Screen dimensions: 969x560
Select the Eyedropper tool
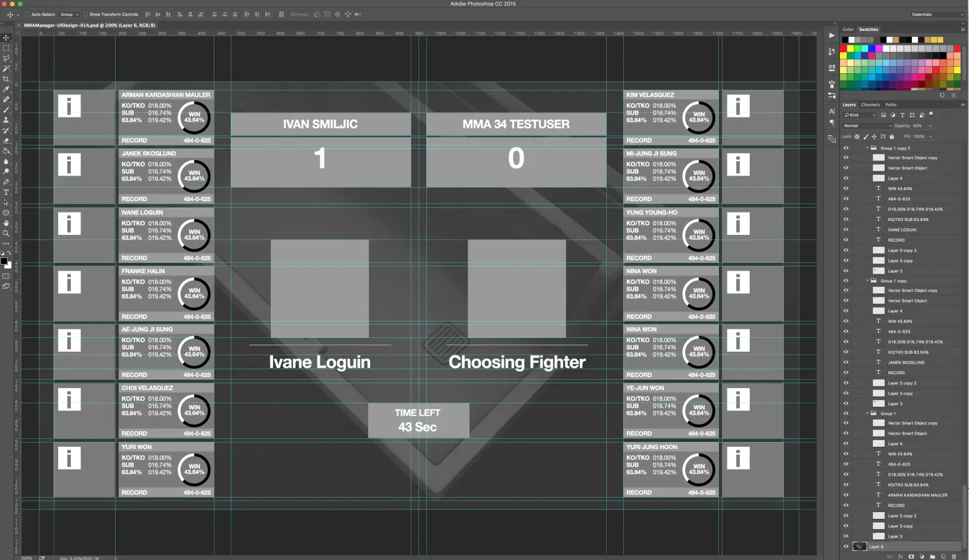(6, 89)
